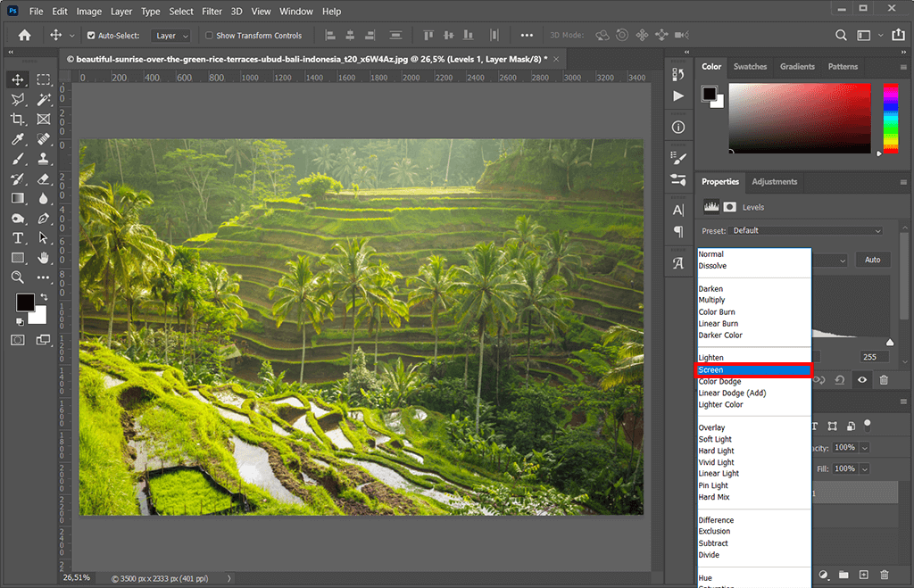Select the Rectangular Marquee tool
Screen dimensions: 914x588
[x=43, y=79]
